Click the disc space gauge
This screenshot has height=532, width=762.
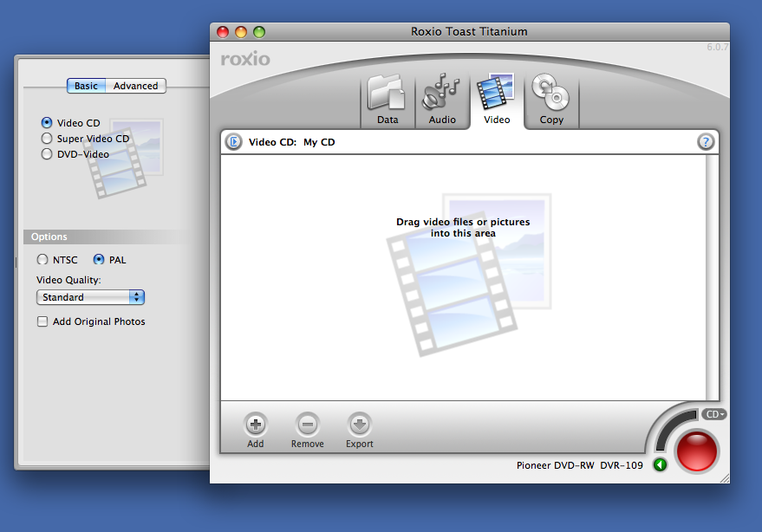tap(674, 430)
